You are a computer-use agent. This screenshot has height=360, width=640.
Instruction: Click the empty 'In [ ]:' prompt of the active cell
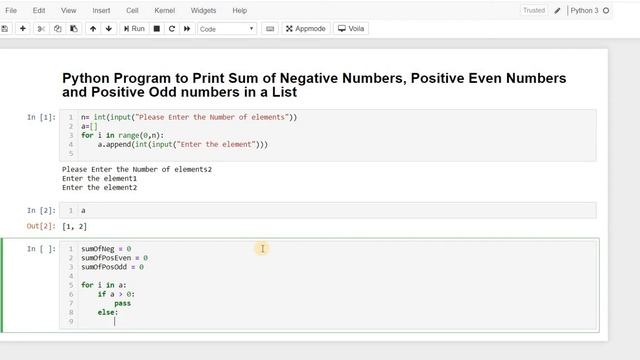tap(41, 249)
